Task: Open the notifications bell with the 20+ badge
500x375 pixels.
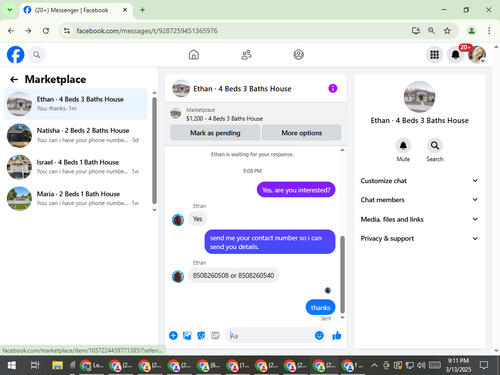Action: click(x=456, y=55)
